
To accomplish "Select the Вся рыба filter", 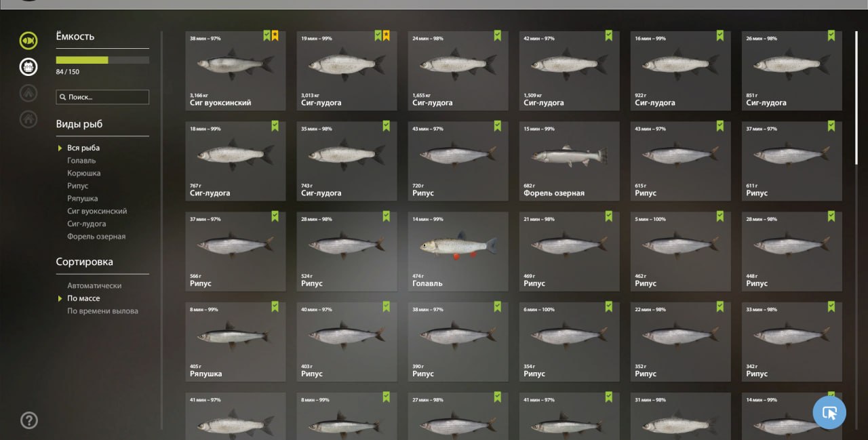I will tap(83, 148).
